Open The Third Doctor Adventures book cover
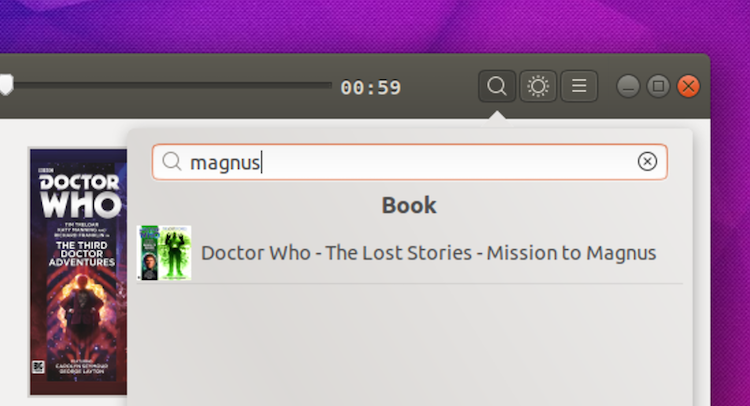This screenshot has height=406, width=750. tap(78, 272)
